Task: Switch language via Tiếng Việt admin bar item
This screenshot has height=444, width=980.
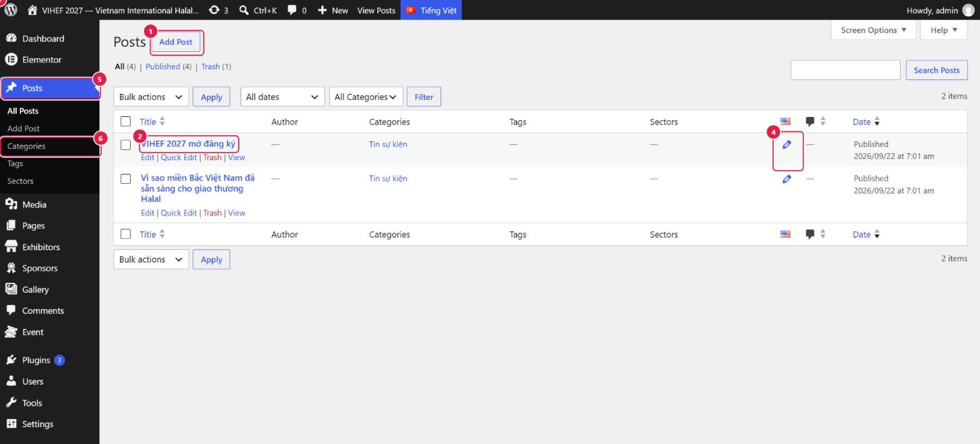Action: pos(431,10)
